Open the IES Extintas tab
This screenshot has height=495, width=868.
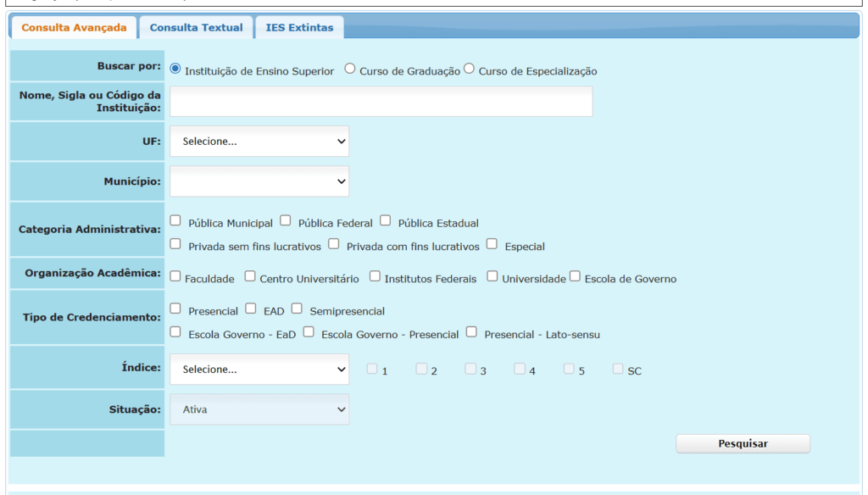click(x=299, y=28)
